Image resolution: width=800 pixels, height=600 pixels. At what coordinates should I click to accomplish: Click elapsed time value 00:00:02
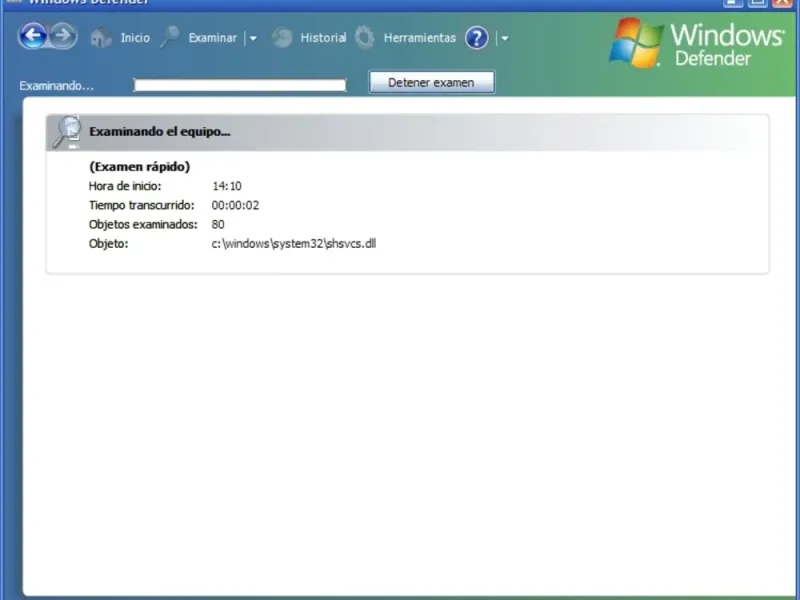tap(235, 205)
